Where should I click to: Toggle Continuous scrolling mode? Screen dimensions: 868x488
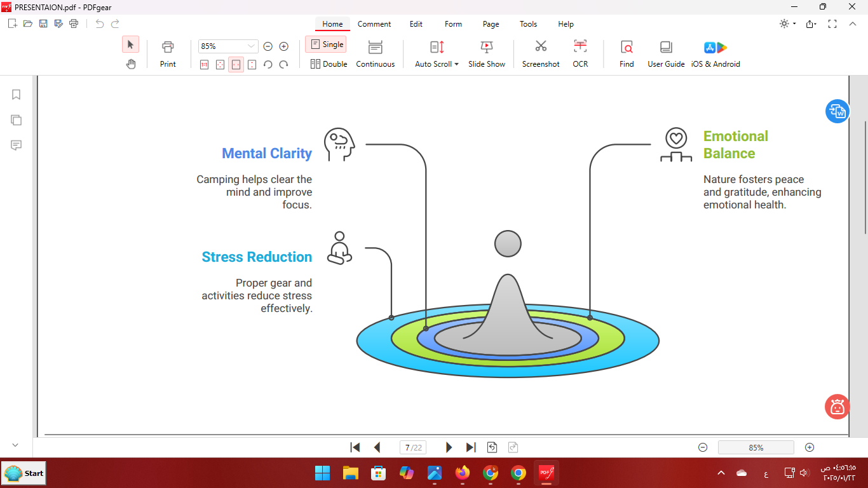tap(375, 53)
